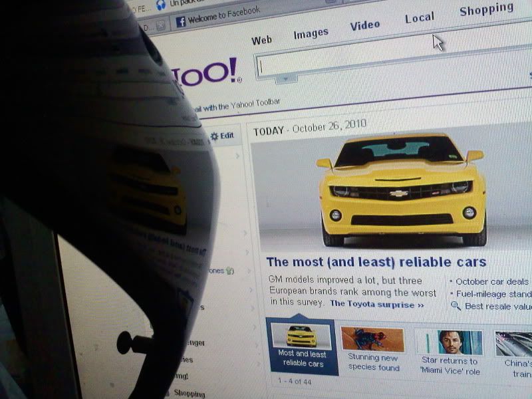
Task: Open the dropdown arrow under the search box
Action: pyautogui.click(x=286, y=79)
